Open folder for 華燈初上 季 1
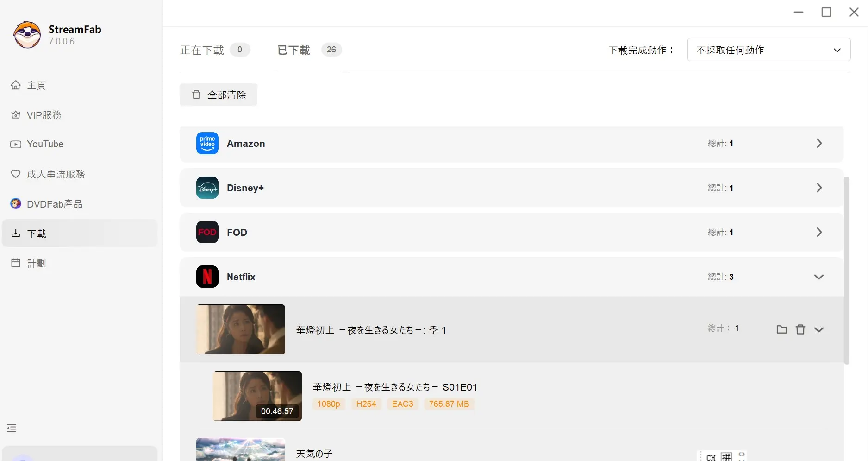 [782, 329]
